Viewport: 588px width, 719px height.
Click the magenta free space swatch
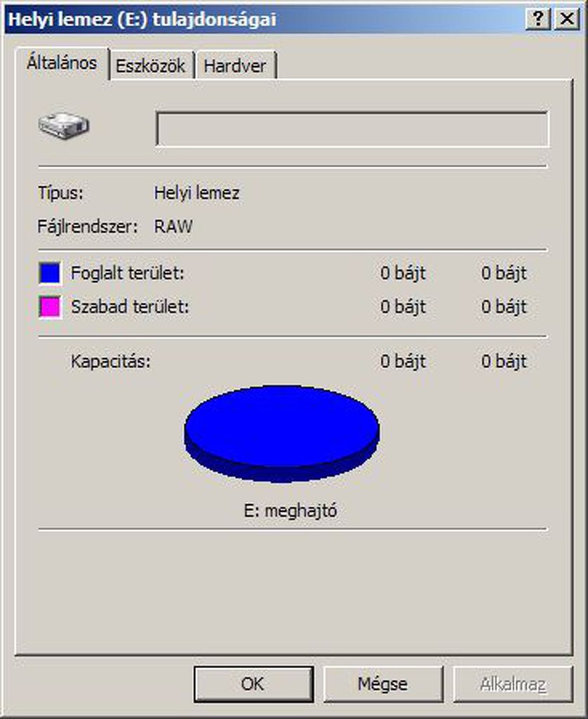pos(50,307)
